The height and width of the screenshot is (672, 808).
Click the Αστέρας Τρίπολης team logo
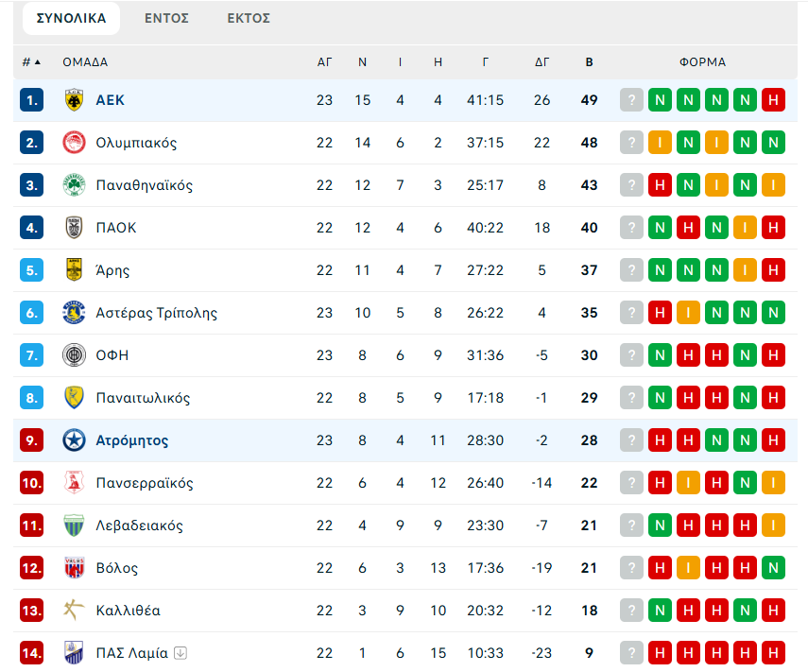[74, 313]
